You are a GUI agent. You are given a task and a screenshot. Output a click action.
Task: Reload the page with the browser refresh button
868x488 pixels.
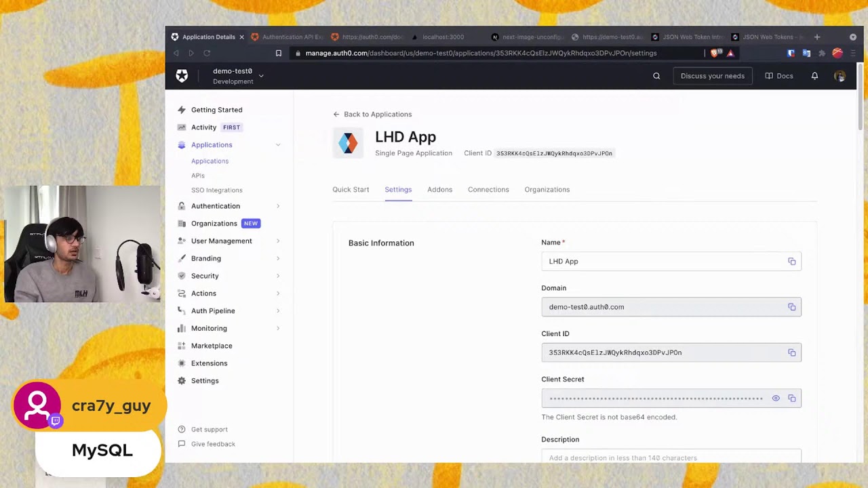[x=207, y=53]
